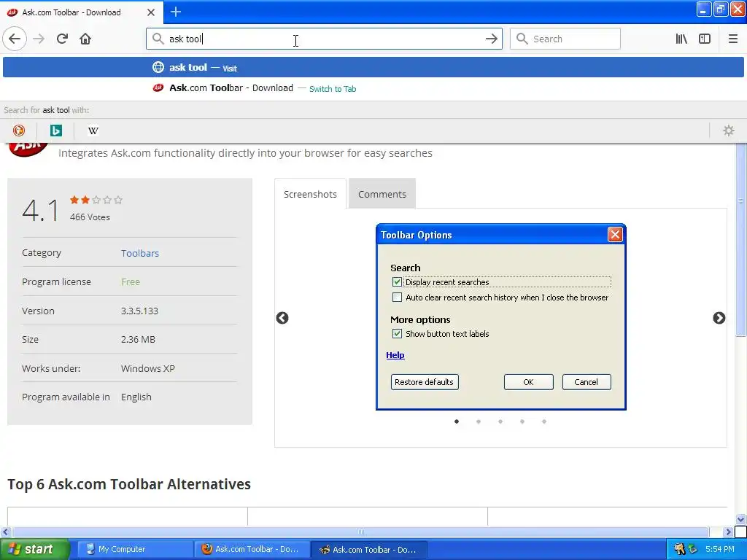This screenshot has height=560, width=747.
Task: Click the 2.36 MB size value
Action: (138, 340)
